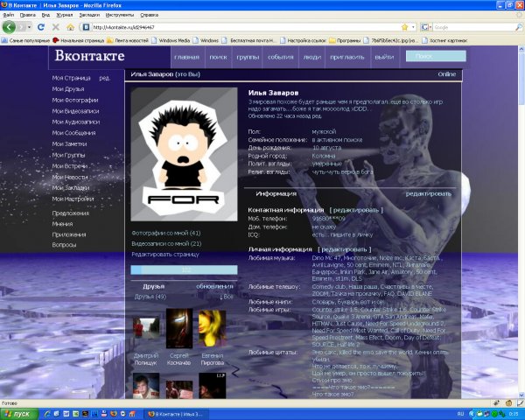This screenshot has height=420, width=525.
Task: Open the Файл menu
Action: 9,15
